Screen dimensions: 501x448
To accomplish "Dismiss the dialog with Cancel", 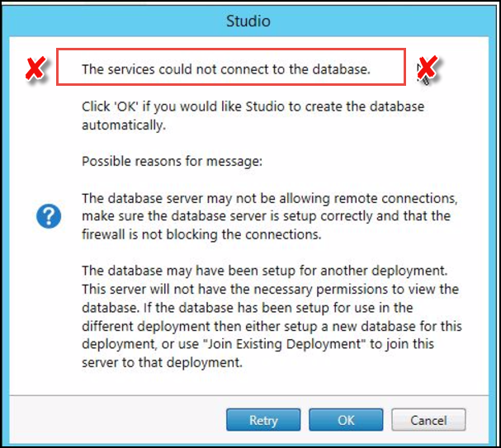I will [428, 420].
